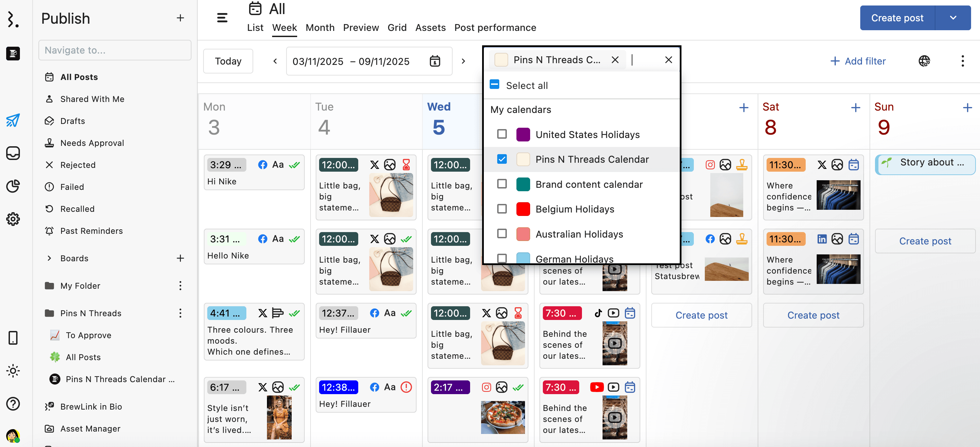Switch to the Month tab
Image resolution: width=980 pixels, height=447 pixels.
click(x=319, y=28)
